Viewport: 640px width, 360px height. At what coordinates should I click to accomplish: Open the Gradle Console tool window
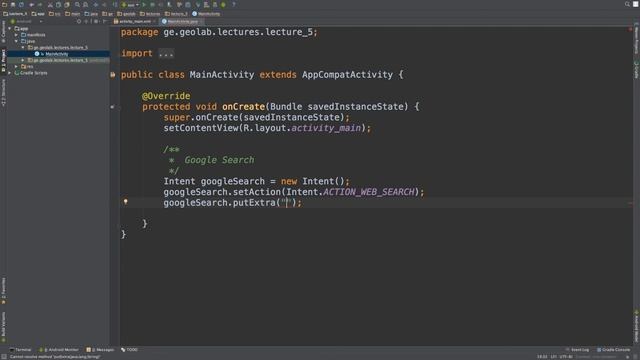click(613, 350)
